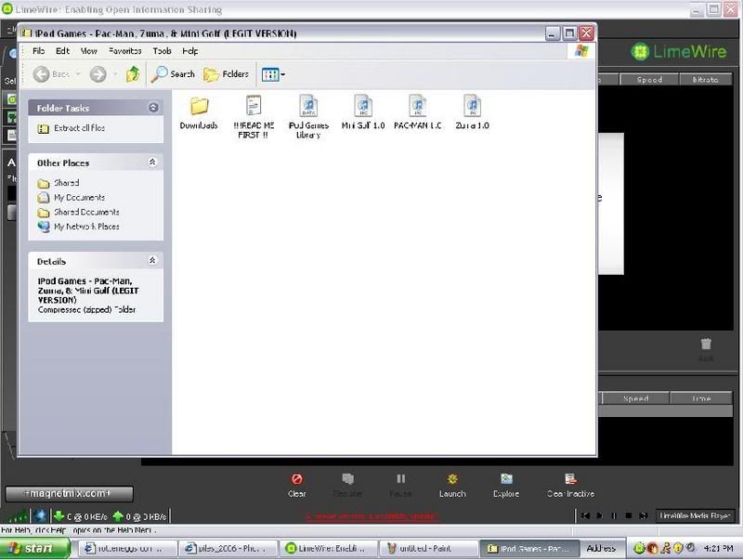Click the Forward arrow in Explorer toolbar

(98, 74)
